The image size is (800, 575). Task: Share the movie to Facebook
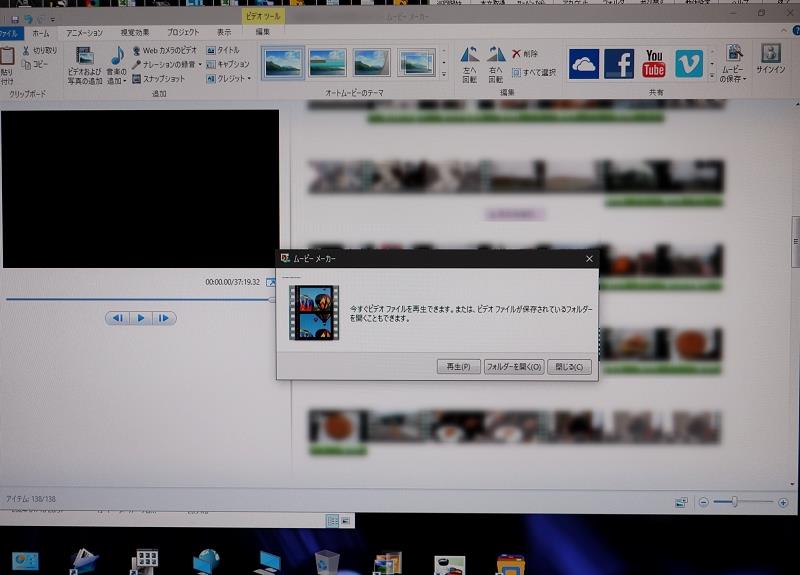(619, 64)
